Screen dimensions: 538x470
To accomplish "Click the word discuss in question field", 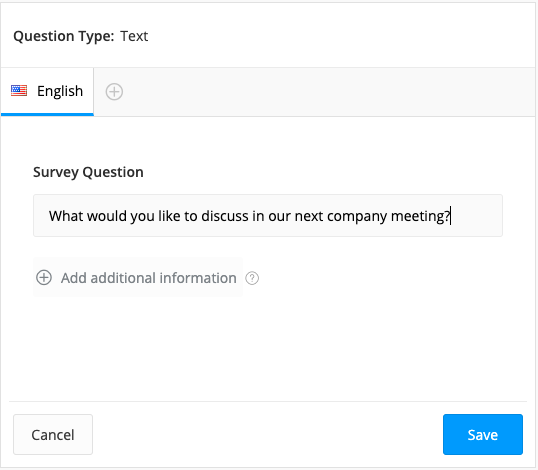I will [x=225, y=216].
